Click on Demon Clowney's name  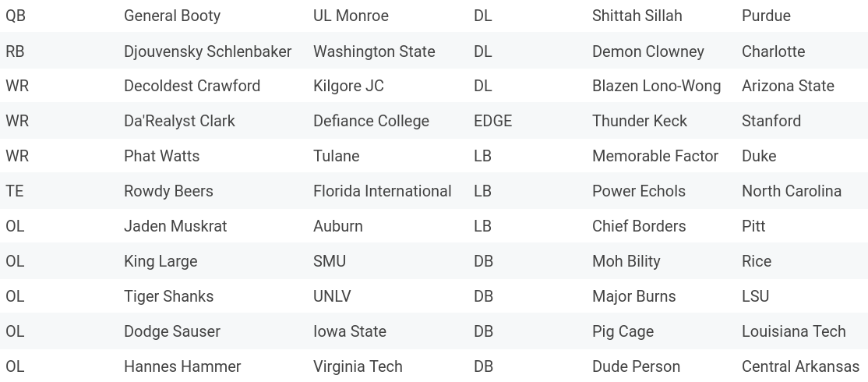click(647, 51)
